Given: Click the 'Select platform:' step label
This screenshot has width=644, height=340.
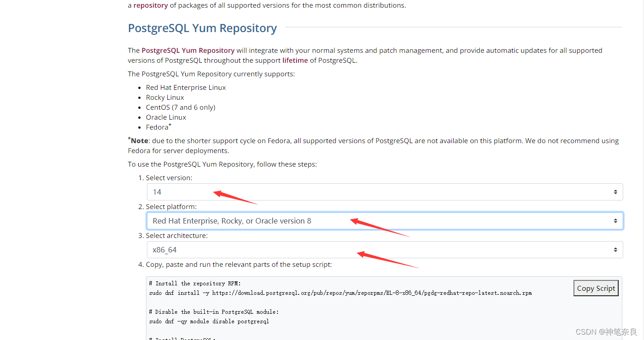Looking at the screenshot, I should click(171, 207).
